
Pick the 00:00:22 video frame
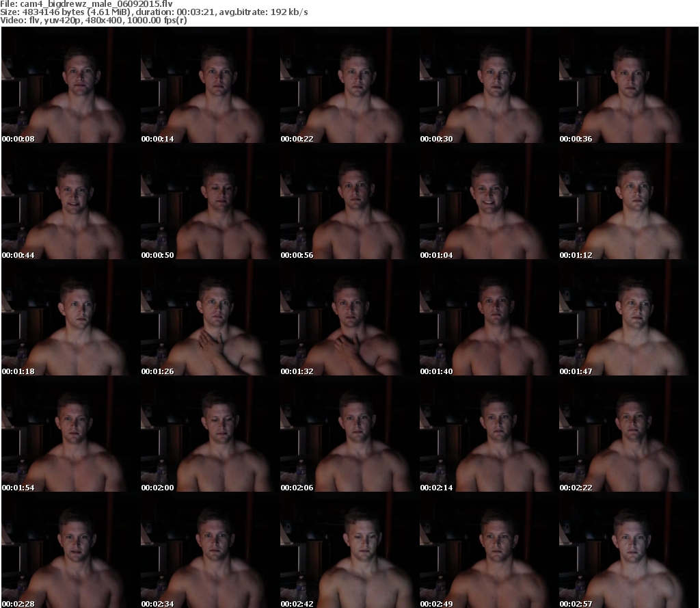(x=349, y=85)
